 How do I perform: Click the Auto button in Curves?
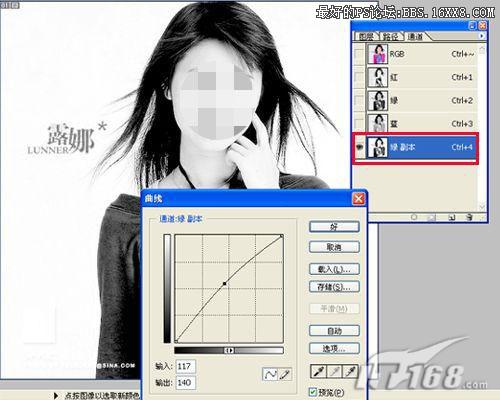(x=334, y=331)
